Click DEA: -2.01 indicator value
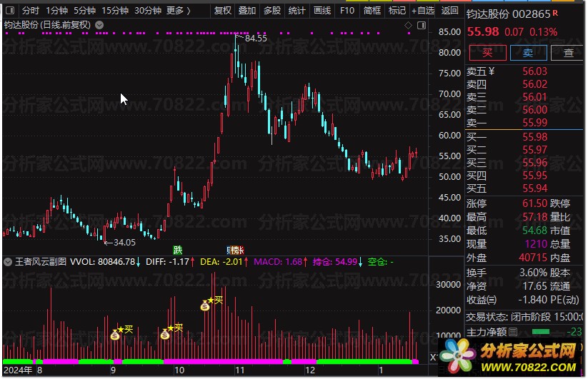 pos(224,262)
